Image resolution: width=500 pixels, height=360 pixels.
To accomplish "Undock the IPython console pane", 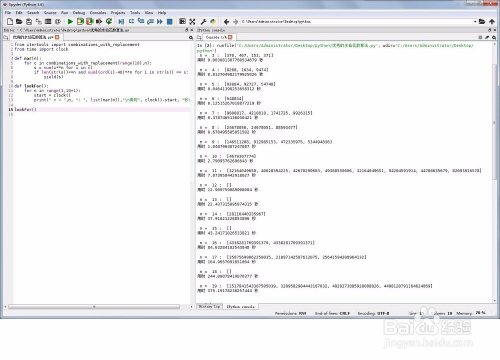I will [490, 30].
